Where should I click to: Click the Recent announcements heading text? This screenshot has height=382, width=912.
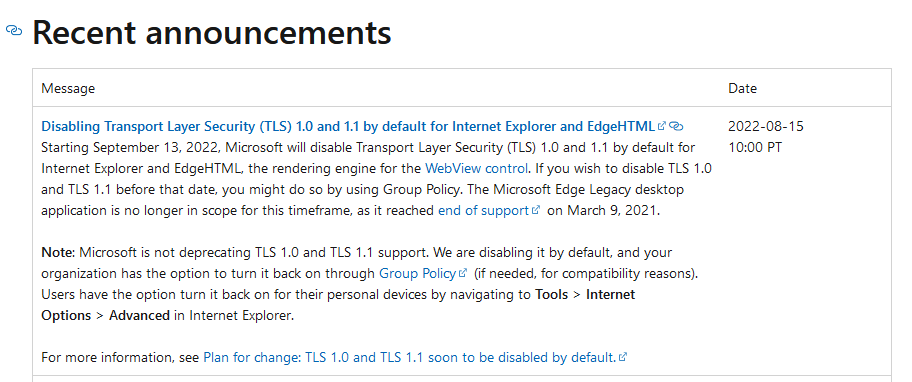point(212,32)
